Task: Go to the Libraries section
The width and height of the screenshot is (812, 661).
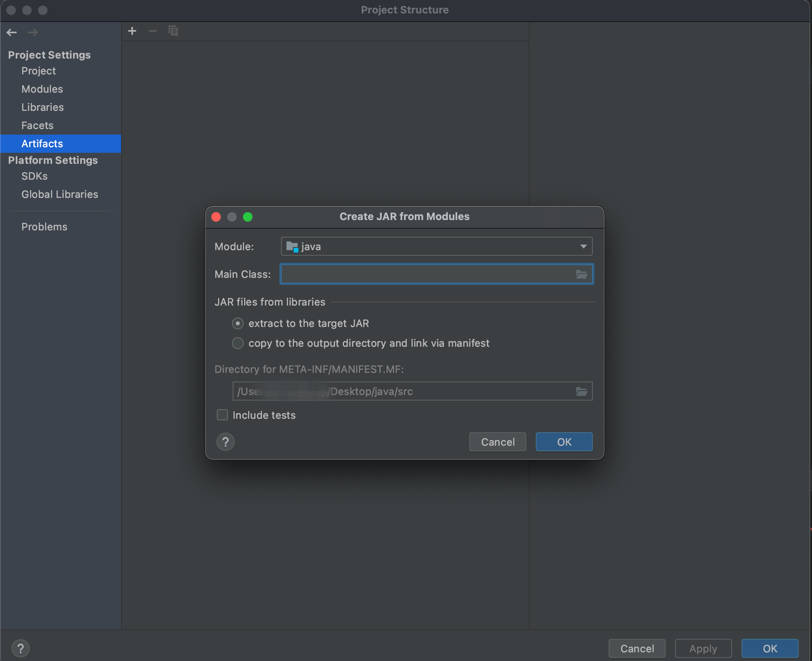Action: pos(42,107)
